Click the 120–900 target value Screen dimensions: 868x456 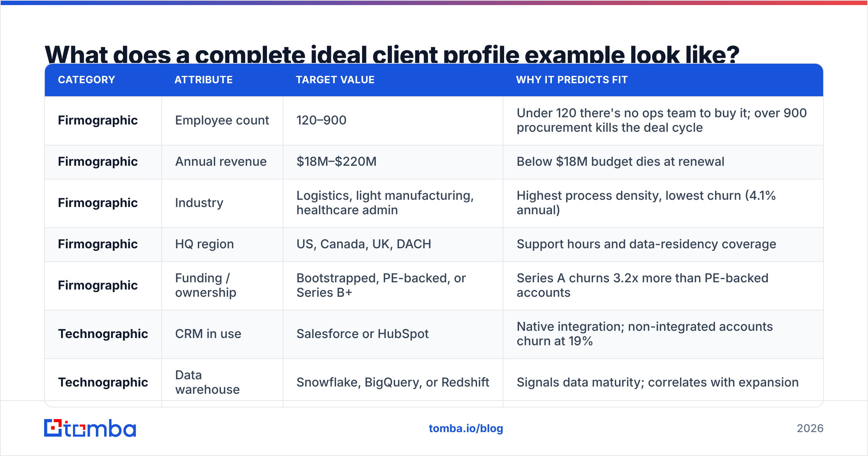[321, 120]
